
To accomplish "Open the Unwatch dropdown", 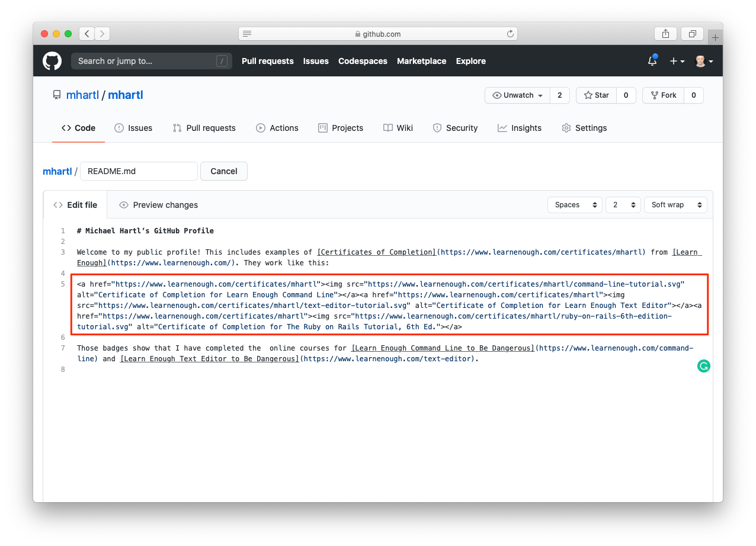I will (x=517, y=95).
